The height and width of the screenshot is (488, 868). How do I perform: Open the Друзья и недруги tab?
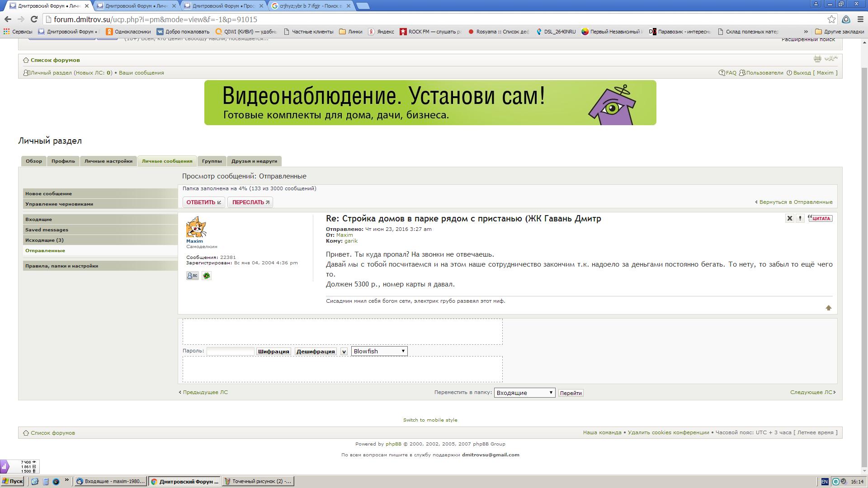(x=254, y=161)
